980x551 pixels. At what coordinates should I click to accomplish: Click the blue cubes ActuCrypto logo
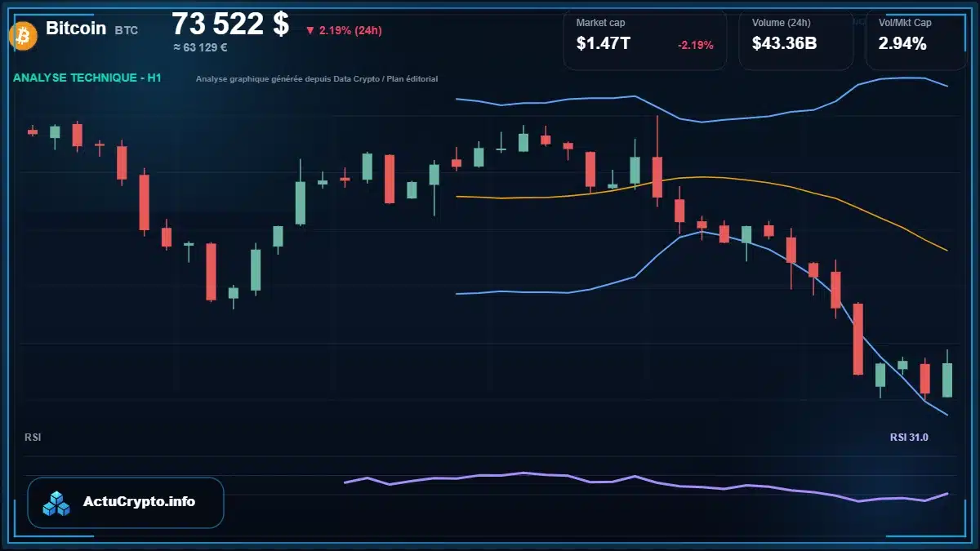(x=57, y=503)
